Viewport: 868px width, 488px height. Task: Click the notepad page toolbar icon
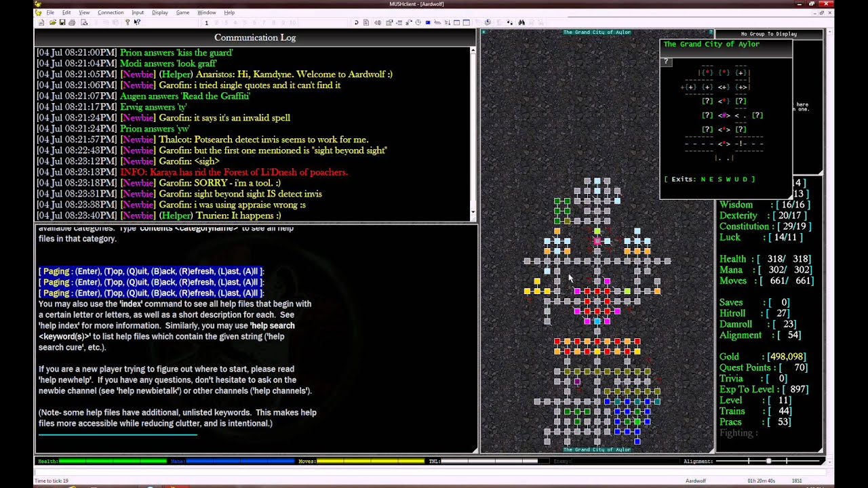click(x=366, y=22)
